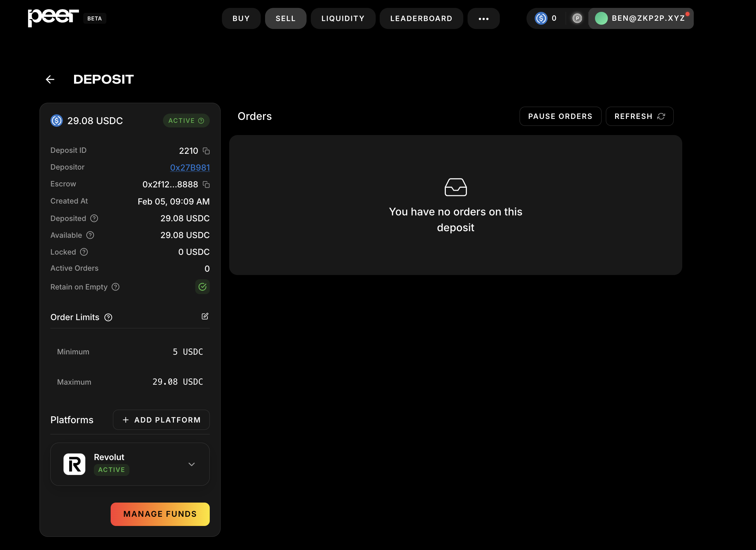756x550 pixels.
Task: Open the LIQUIDITY tab
Action: click(x=343, y=19)
